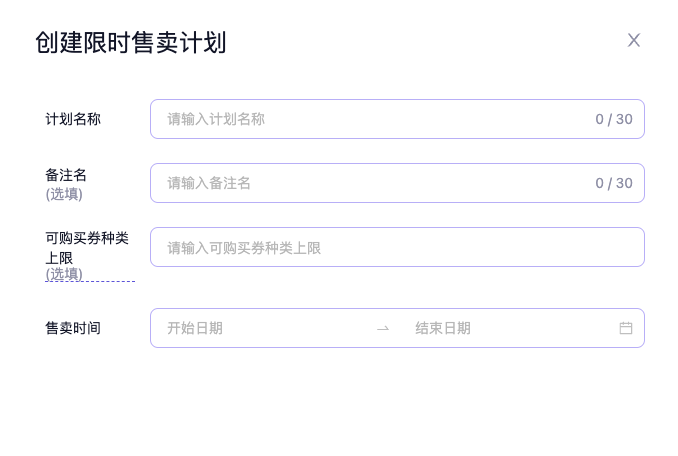Viewport: 678px width, 456px height.
Task: Open the 结束日期 date picker
Action: 500,328
